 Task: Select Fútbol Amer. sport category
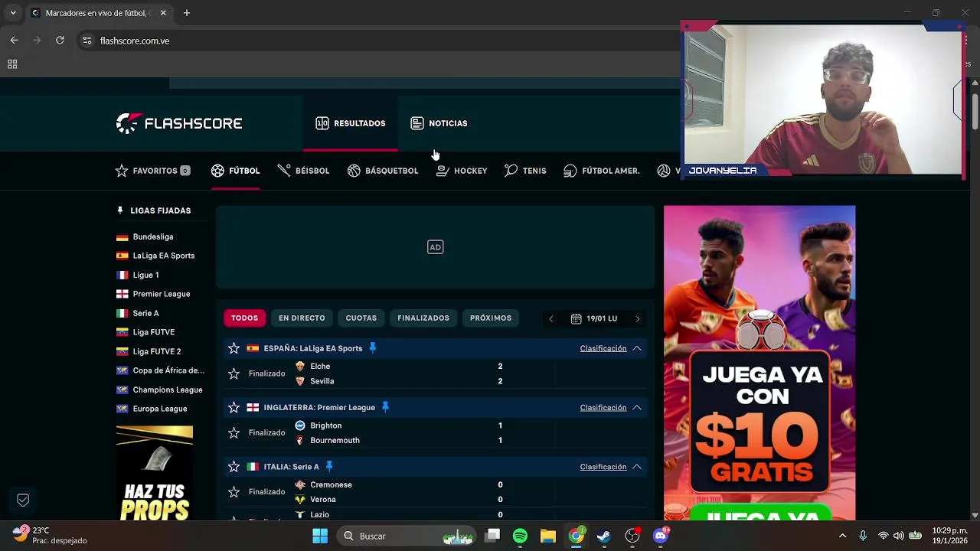(x=602, y=171)
